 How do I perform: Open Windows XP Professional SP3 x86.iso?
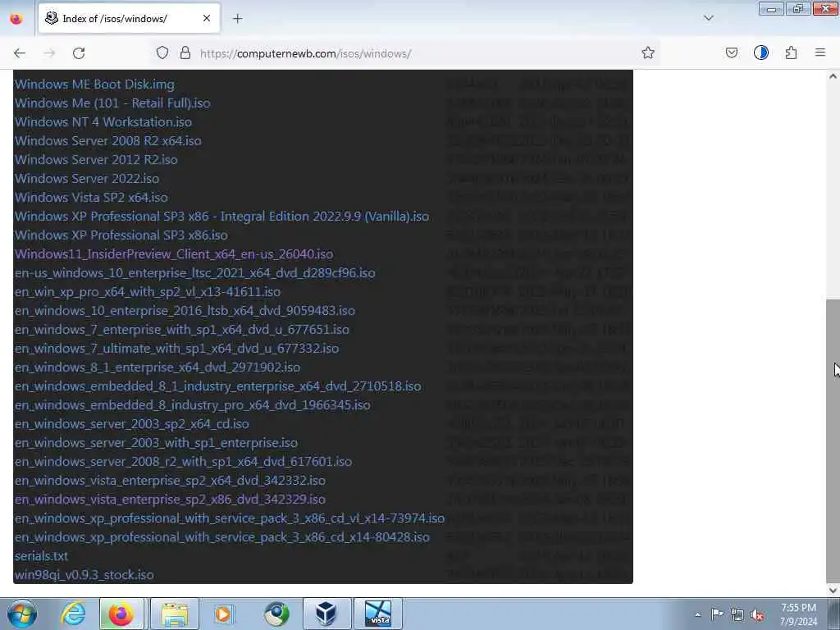coord(121,235)
